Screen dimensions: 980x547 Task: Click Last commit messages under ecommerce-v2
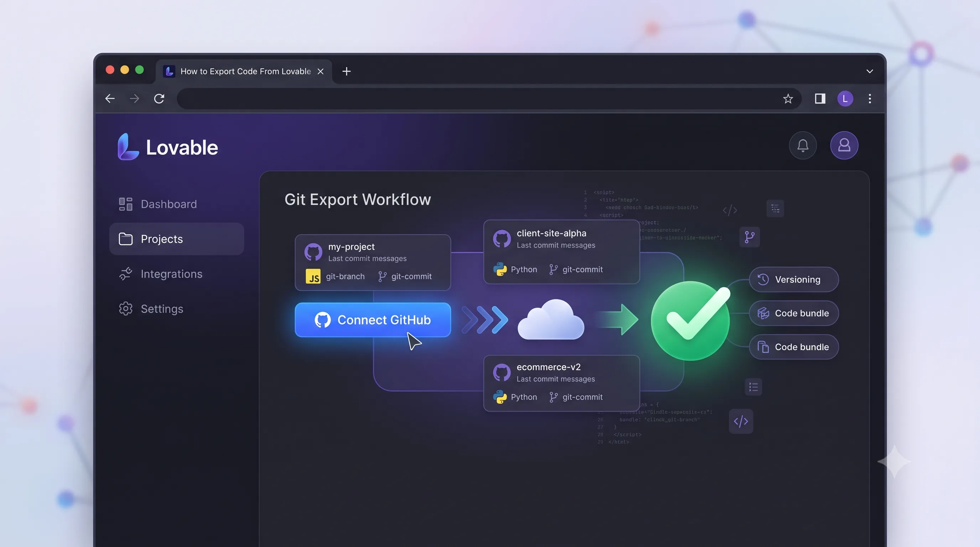[556, 379]
